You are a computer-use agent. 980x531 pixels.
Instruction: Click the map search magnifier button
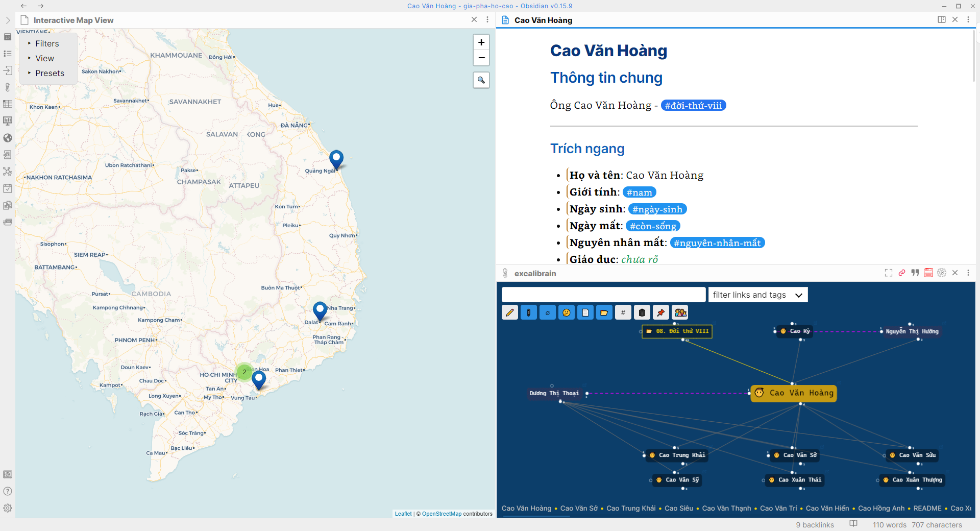(481, 80)
